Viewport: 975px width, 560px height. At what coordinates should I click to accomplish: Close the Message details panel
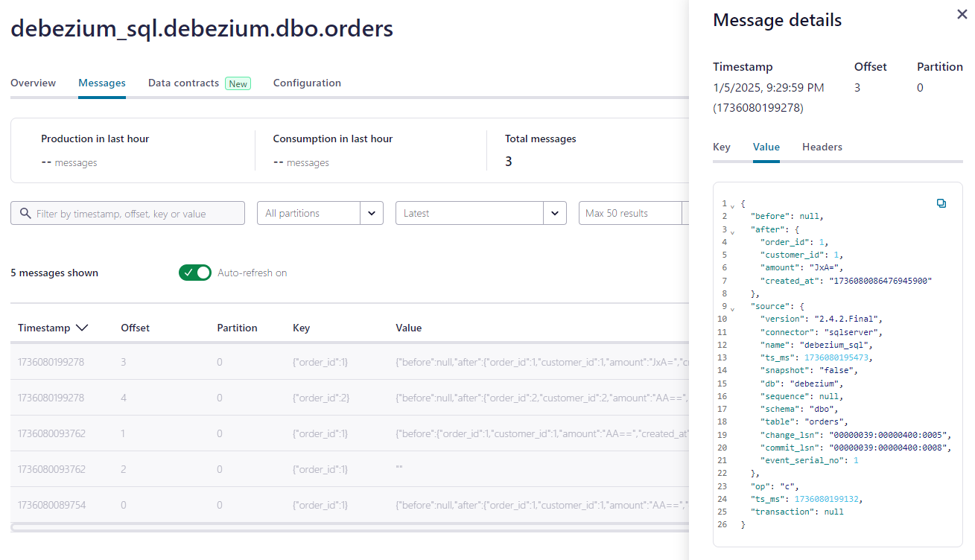962,14
